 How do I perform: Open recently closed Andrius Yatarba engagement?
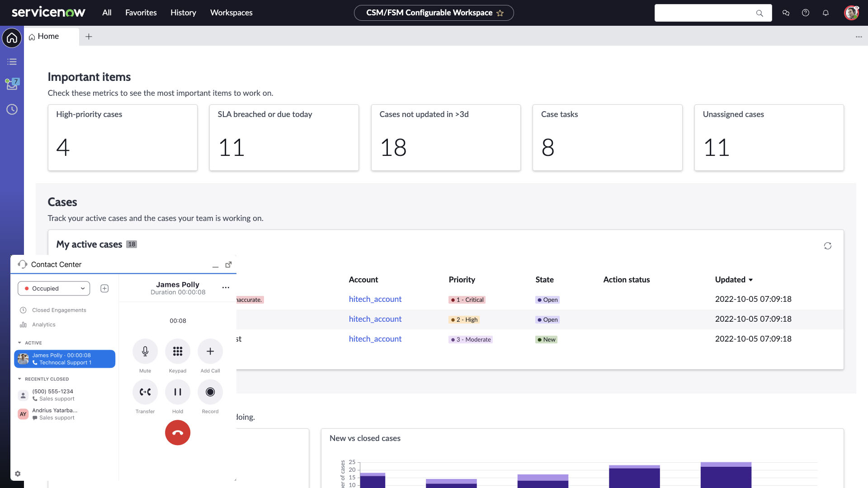click(x=65, y=414)
